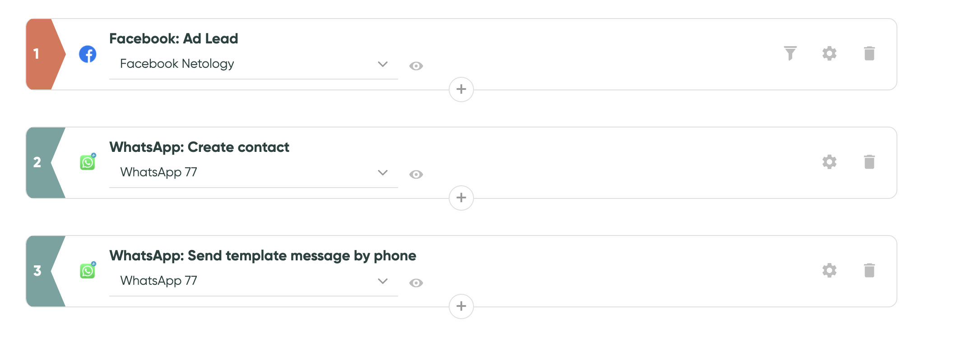Click the Facebook icon on step 1
Viewport: 980px width, 344px height.
(87, 54)
